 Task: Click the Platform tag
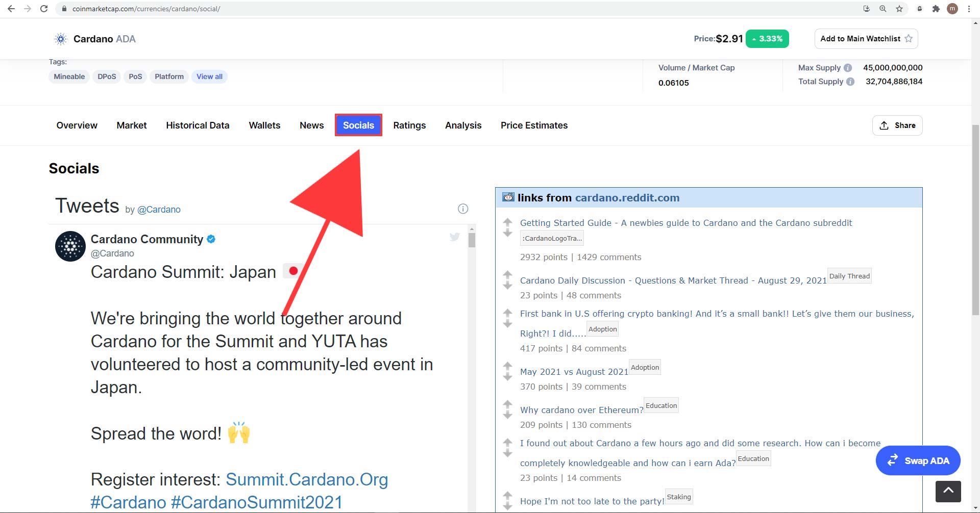(x=169, y=76)
